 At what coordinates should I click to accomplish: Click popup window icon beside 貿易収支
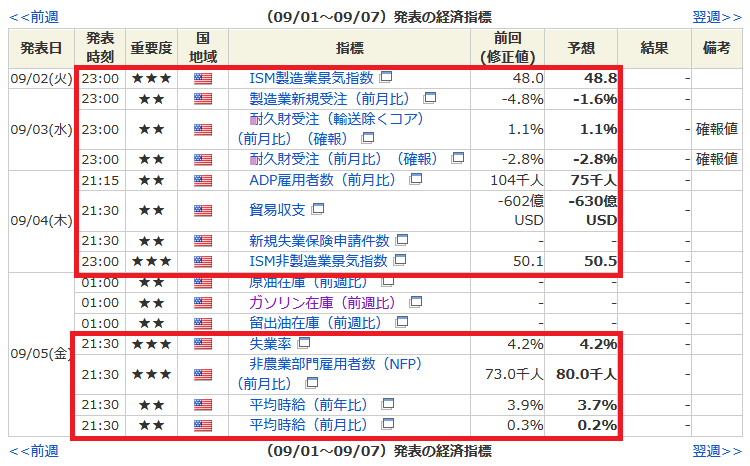318,209
